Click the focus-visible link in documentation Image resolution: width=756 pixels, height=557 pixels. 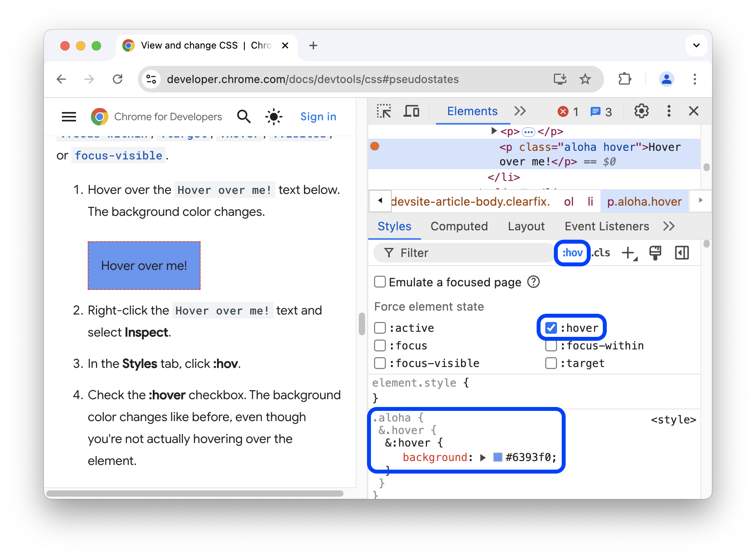pos(119,155)
